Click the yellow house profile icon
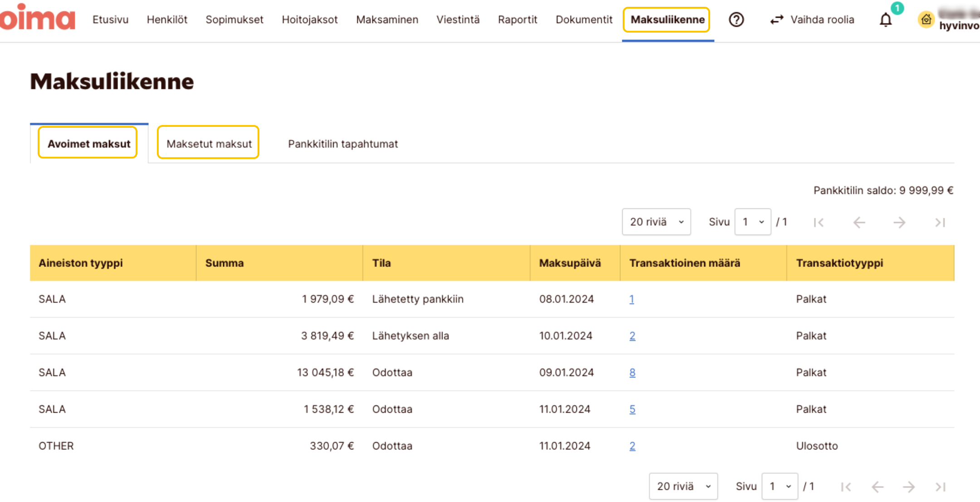 [x=926, y=19]
